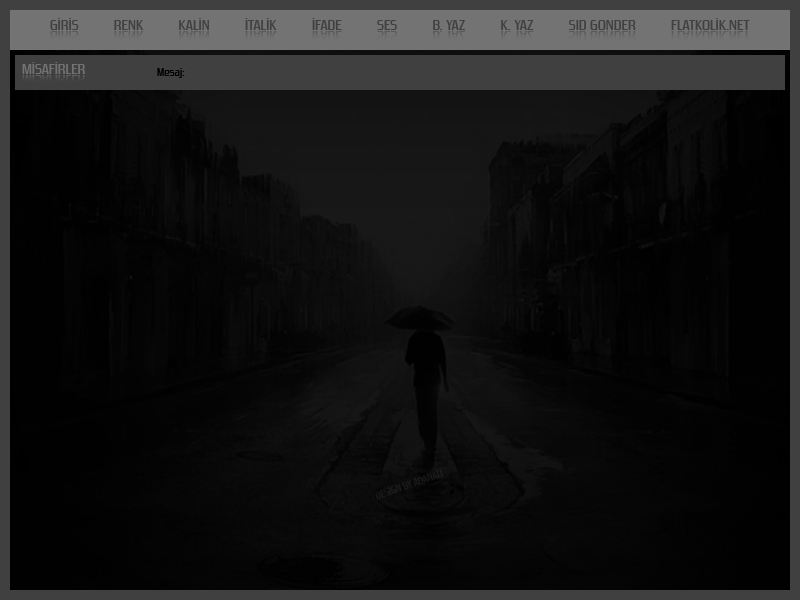The width and height of the screenshot is (800, 600).
Task: Click the SES sound option
Action: [387, 26]
